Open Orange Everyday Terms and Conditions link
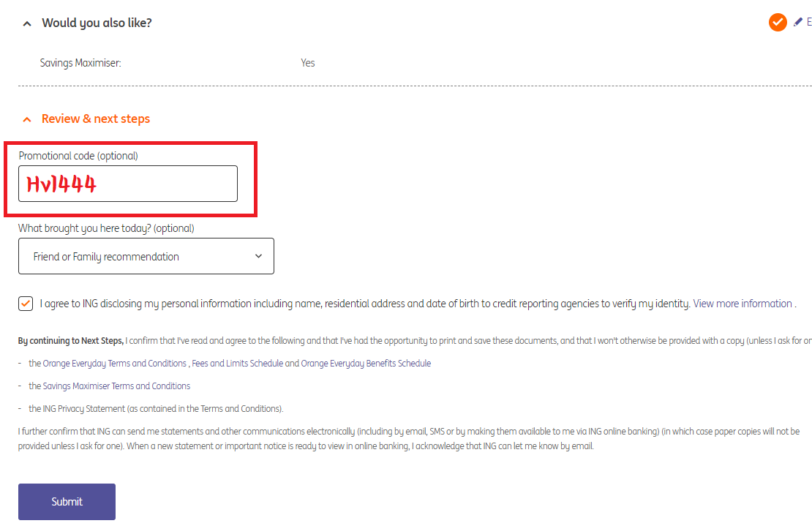This screenshot has height=526, width=812. coord(114,364)
